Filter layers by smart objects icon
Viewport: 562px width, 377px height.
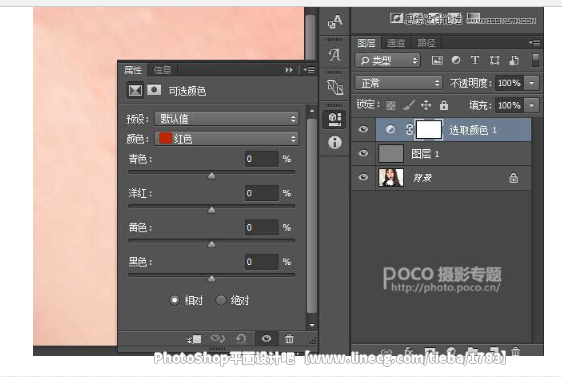pyautogui.click(x=514, y=60)
